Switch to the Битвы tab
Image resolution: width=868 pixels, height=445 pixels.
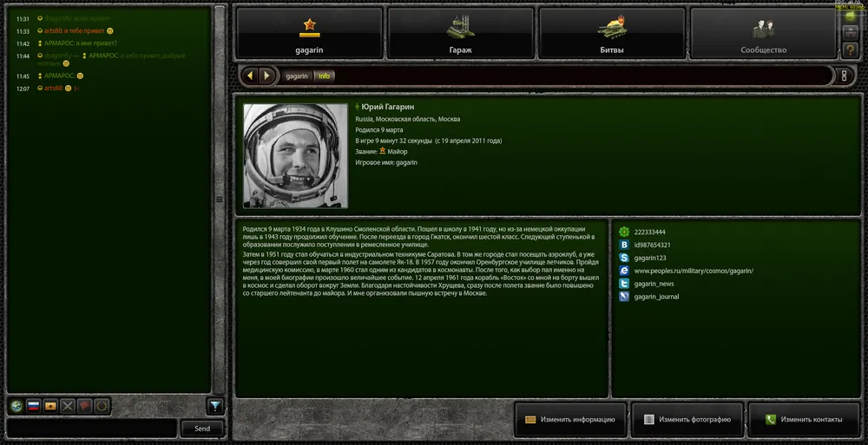[612, 34]
